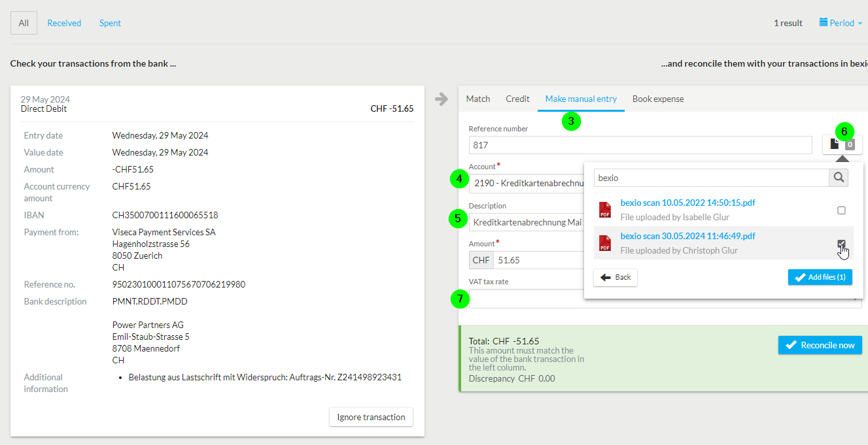
Task: Click PDF icon of 30.05.2024 scan
Action: [605, 243]
